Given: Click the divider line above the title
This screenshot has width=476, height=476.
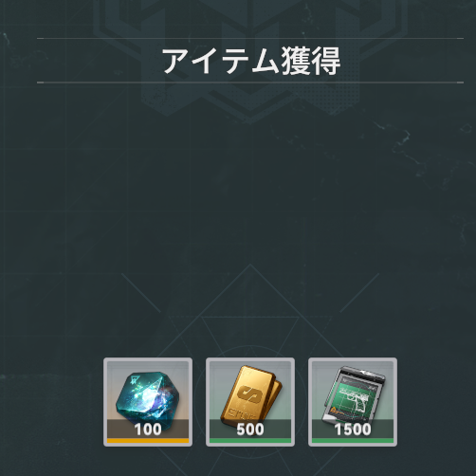Looking at the screenshot, I should click(x=250, y=39).
